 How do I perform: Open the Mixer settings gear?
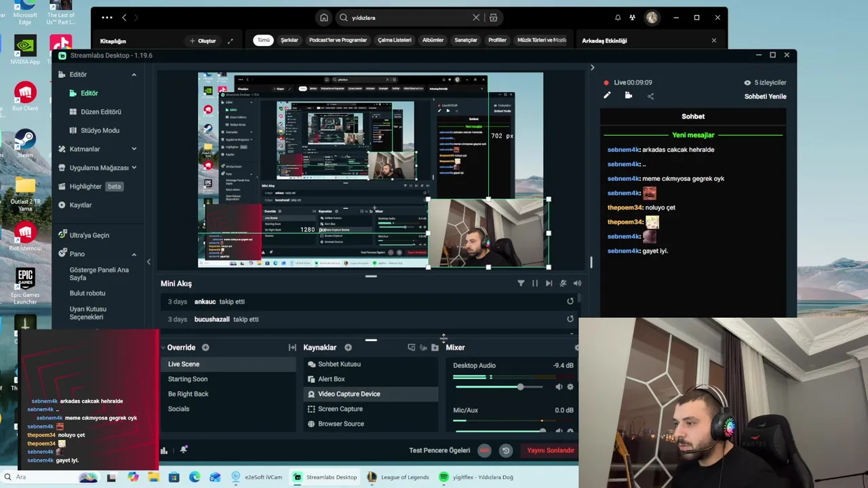[x=576, y=348]
